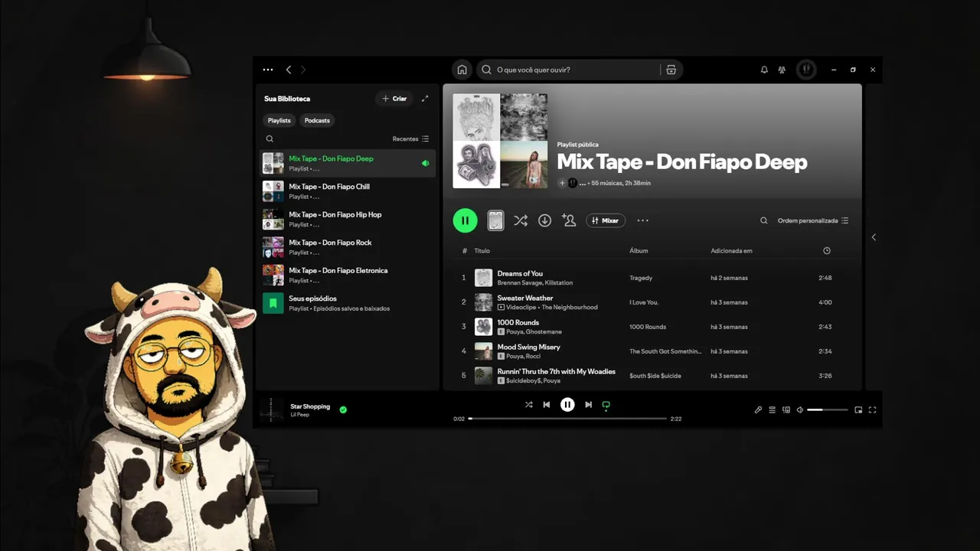
Task: Sort by the Adicionada em column header
Action: point(731,251)
